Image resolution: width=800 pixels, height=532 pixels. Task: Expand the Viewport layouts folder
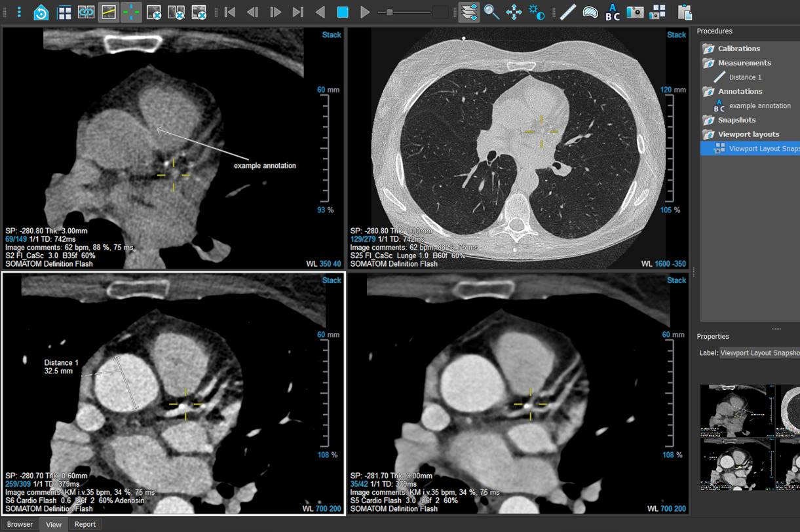tap(708, 134)
